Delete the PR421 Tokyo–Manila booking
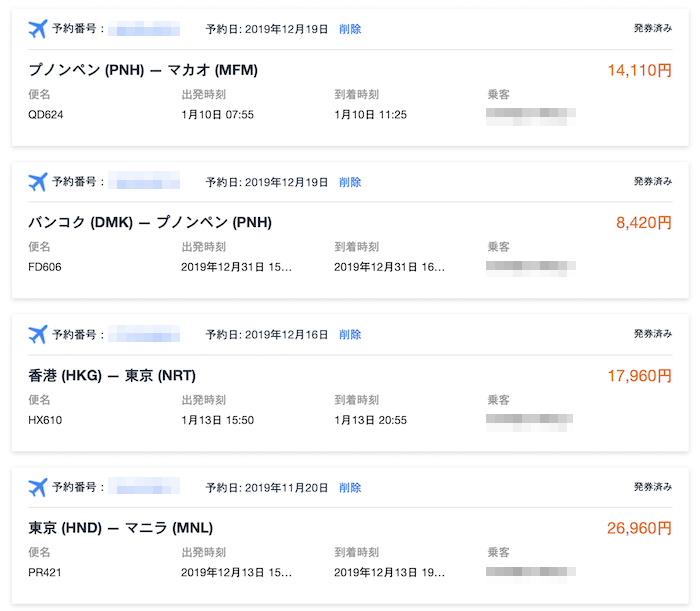This screenshot has width=700, height=611. [x=350, y=487]
